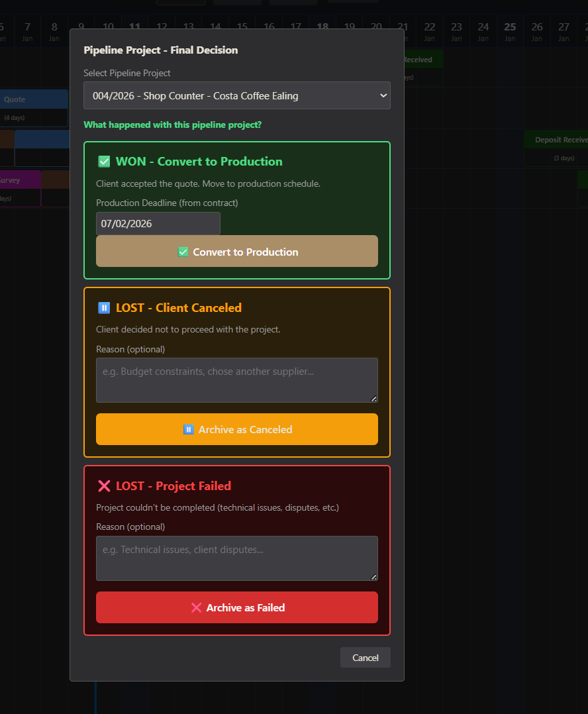Select the Quote task bar in timeline

click(33, 107)
